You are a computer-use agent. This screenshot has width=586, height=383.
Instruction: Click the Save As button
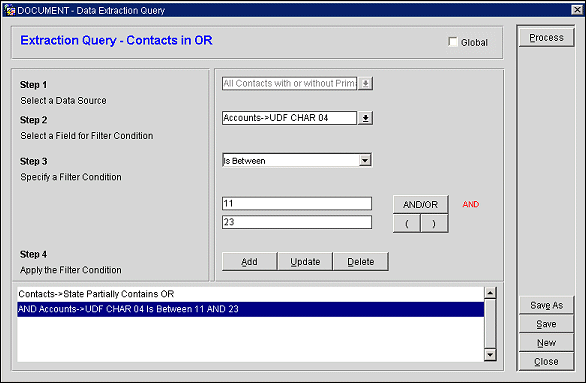tap(546, 305)
